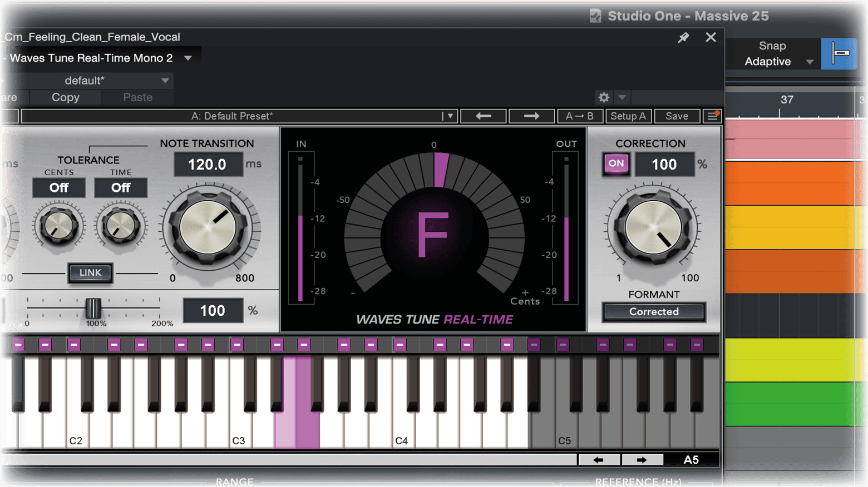
Task: Open the gear settings icon in plugin header
Action: point(604,97)
